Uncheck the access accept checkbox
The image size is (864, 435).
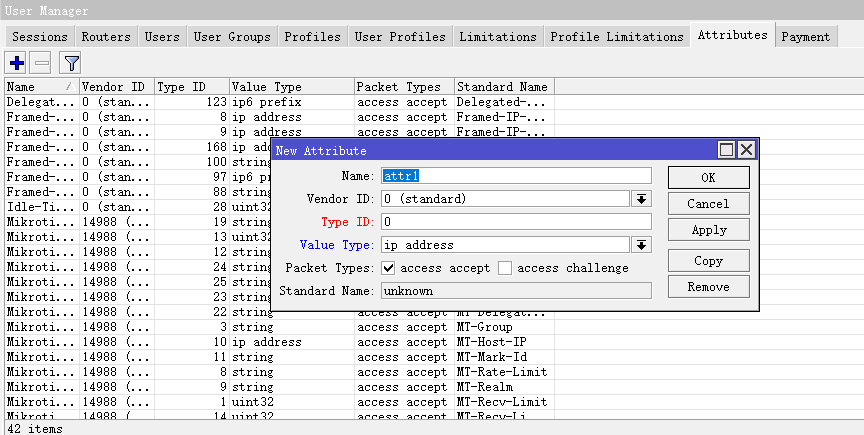[x=388, y=268]
